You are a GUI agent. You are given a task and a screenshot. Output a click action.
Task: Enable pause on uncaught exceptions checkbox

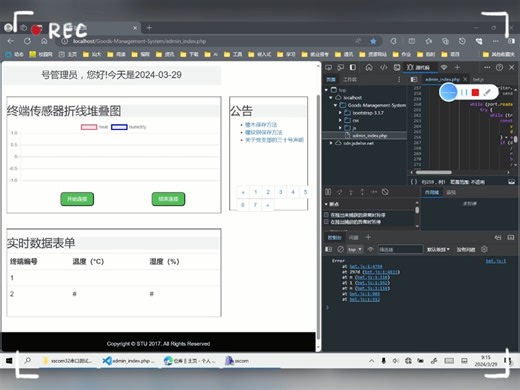click(327, 215)
